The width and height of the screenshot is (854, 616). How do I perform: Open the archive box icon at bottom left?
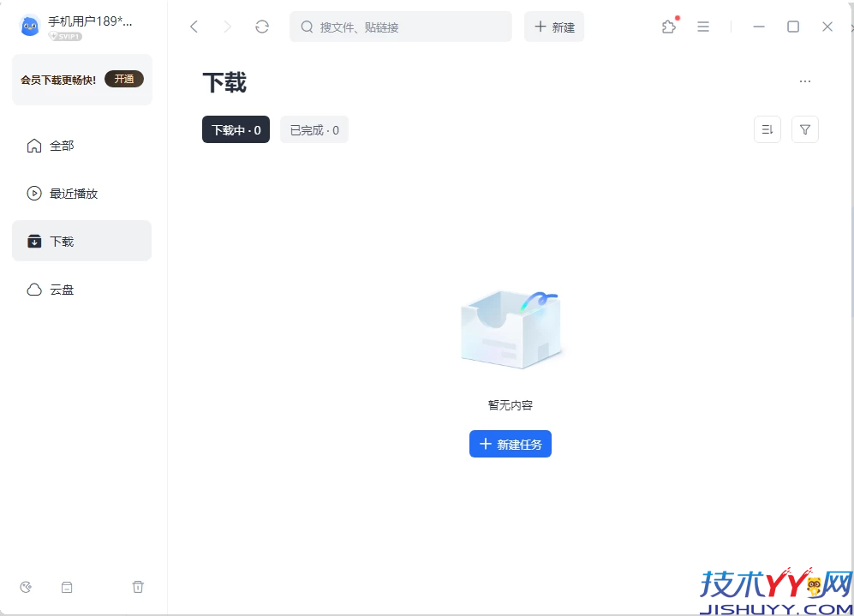click(x=67, y=587)
